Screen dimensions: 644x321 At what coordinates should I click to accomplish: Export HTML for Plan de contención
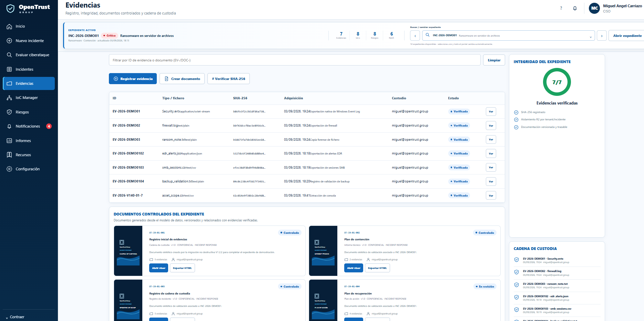click(377, 268)
